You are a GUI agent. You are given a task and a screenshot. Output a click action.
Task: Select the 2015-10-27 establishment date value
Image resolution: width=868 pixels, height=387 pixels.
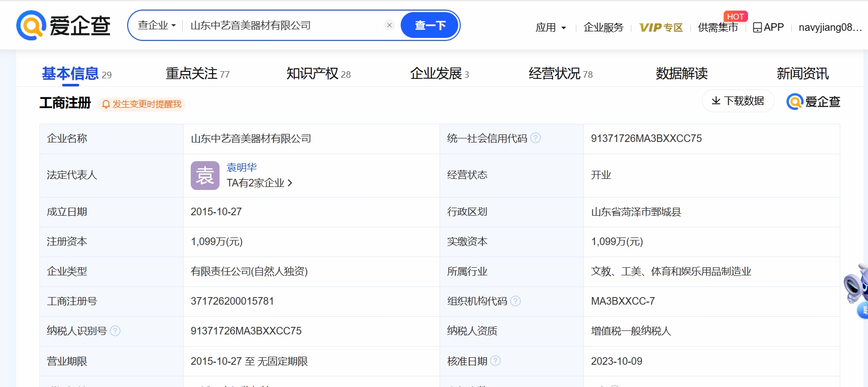point(216,212)
